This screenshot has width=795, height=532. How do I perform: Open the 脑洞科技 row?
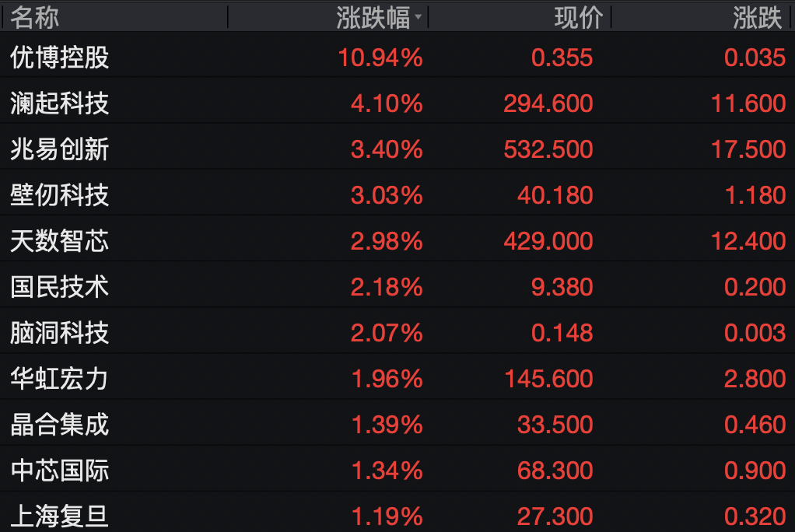pos(397,333)
